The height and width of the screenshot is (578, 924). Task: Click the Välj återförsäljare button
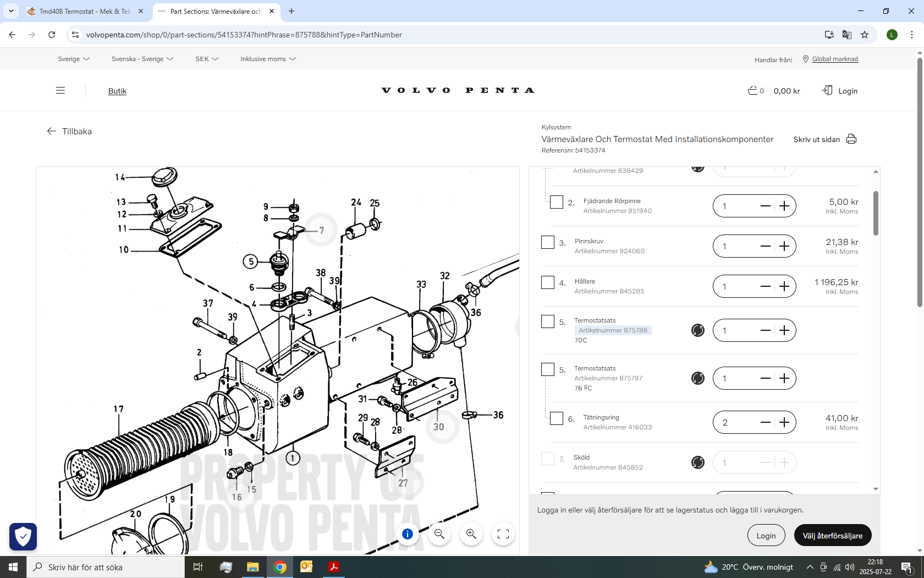(832, 536)
